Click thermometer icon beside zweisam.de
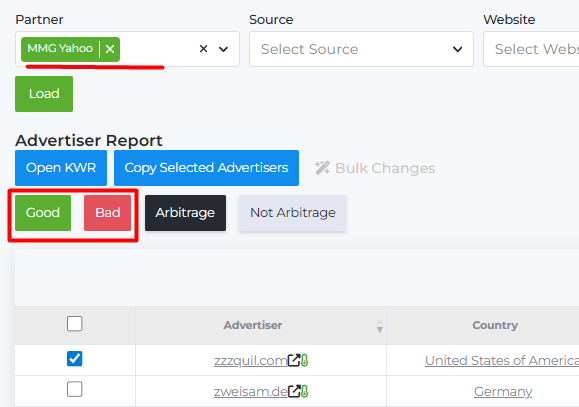 point(304,391)
